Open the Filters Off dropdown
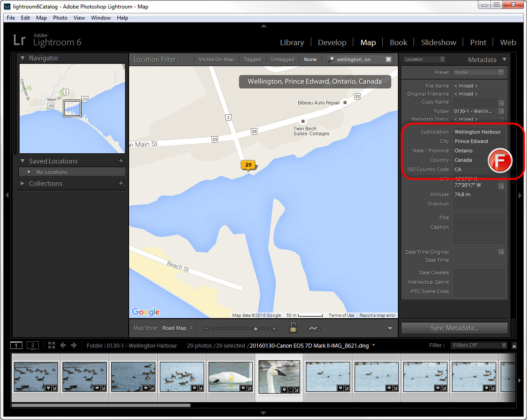 tap(479, 345)
